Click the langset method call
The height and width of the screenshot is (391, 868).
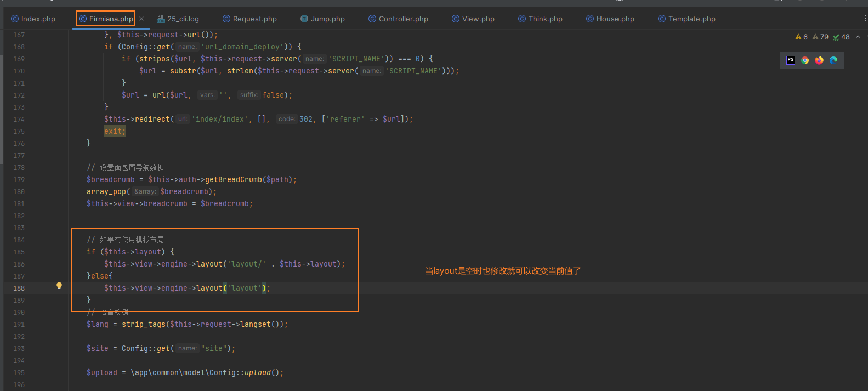256,324
